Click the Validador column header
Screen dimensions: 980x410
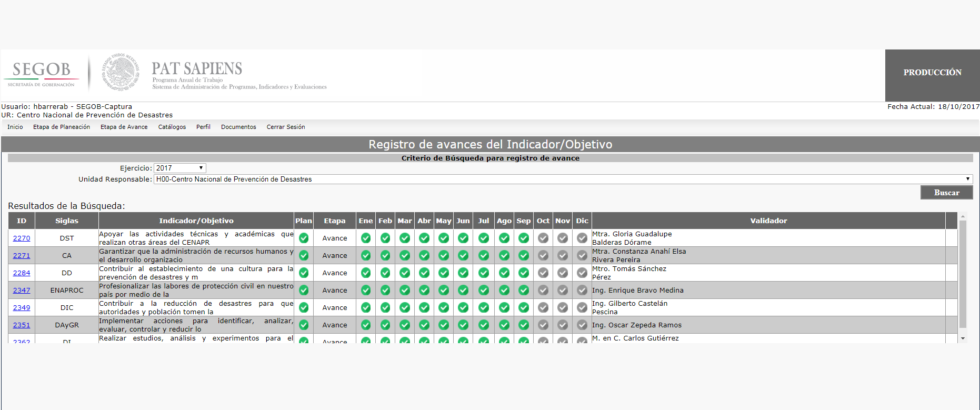[x=768, y=221]
